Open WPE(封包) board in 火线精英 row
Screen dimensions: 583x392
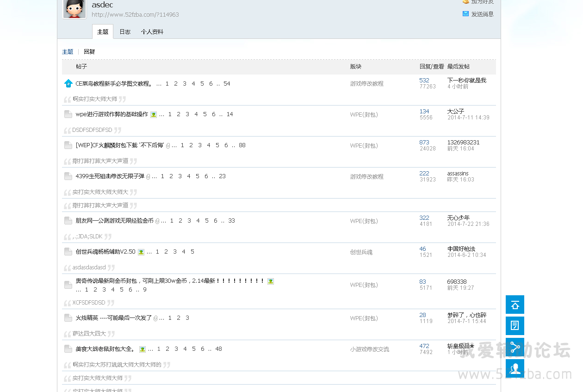pos(364,318)
